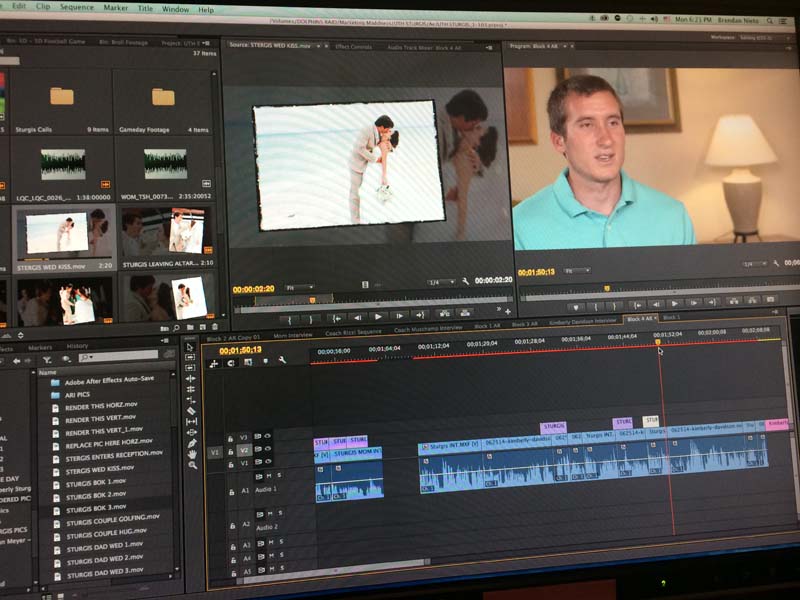Play the Program monitor sequence
Screen dimensions: 800x600
(674, 304)
